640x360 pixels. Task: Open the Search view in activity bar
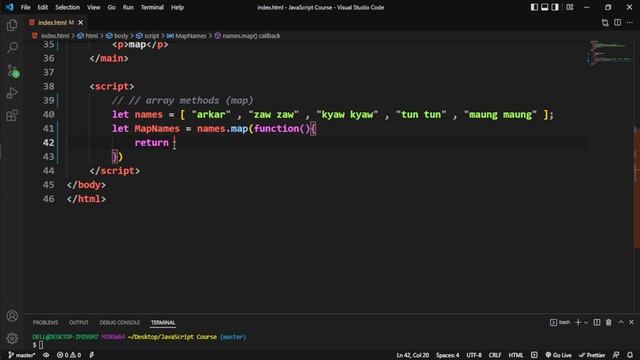tap(12, 47)
